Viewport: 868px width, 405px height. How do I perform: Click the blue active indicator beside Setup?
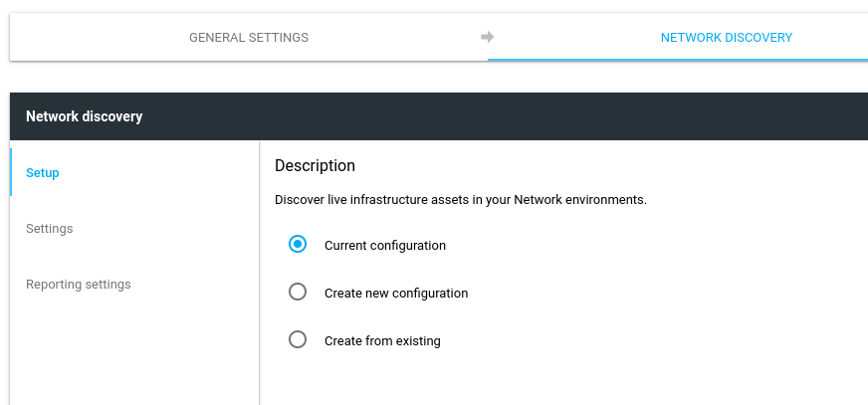coord(11,172)
